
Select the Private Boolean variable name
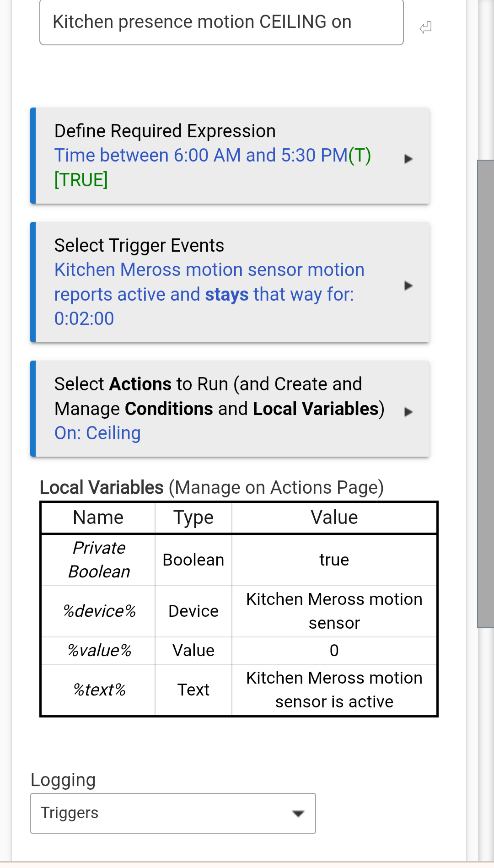[99, 560]
